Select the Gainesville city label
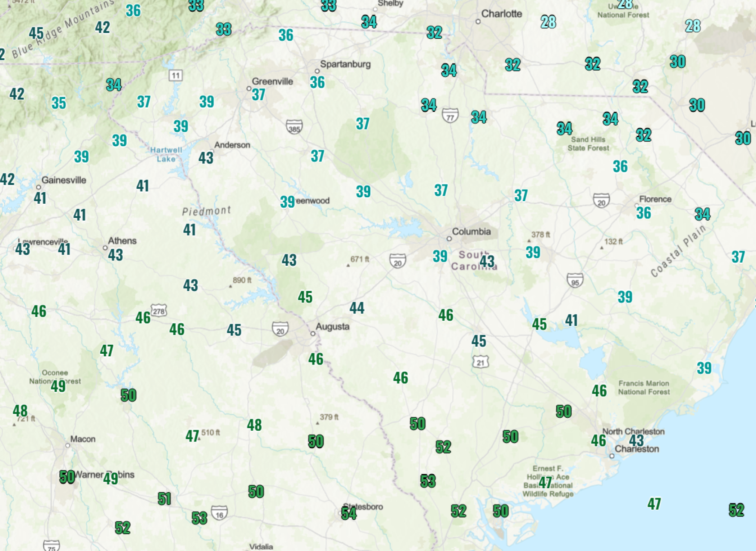The image size is (756, 551). (x=64, y=180)
